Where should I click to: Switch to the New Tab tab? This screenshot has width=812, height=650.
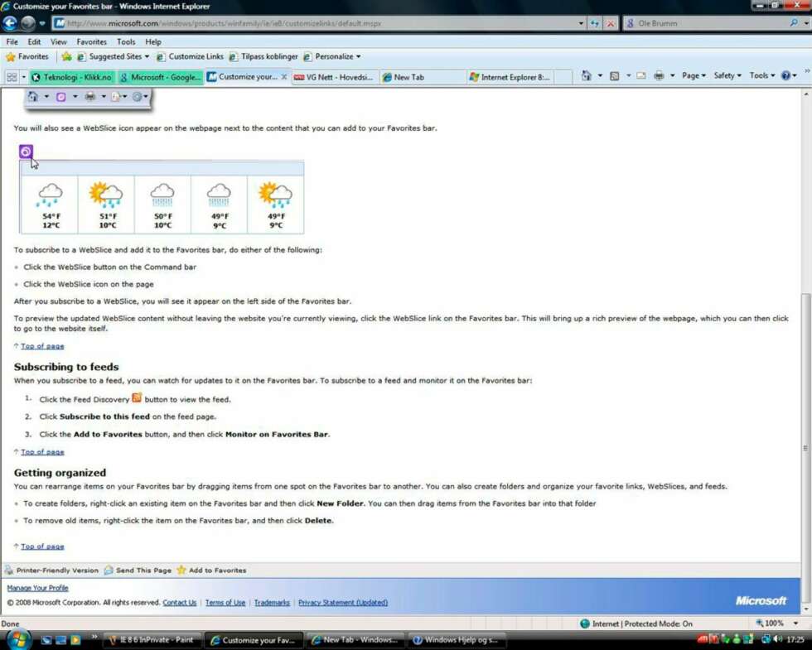click(x=422, y=77)
